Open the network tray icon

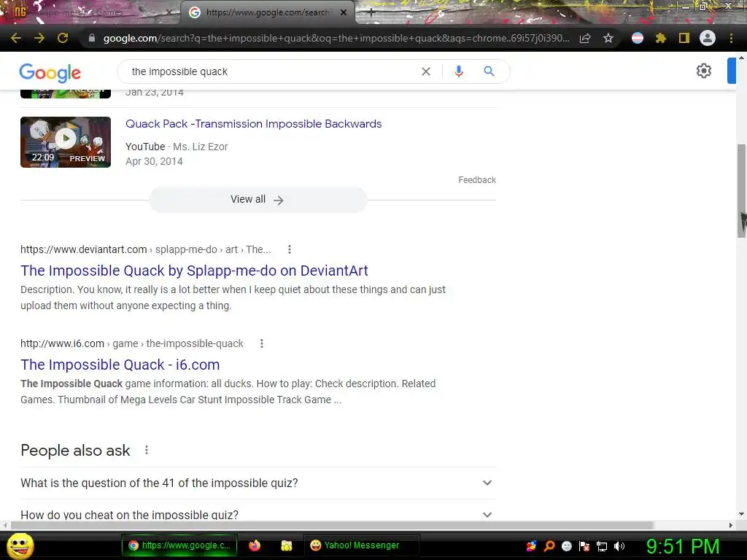(x=602, y=546)
